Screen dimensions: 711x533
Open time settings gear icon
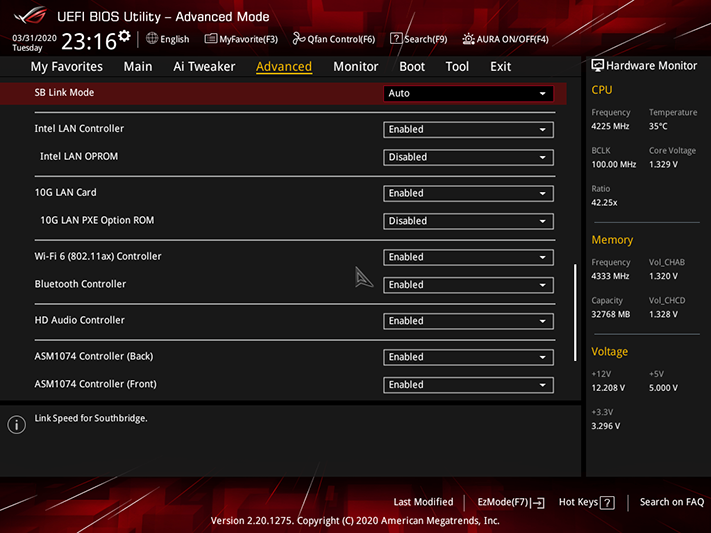(x=124, y=36)
